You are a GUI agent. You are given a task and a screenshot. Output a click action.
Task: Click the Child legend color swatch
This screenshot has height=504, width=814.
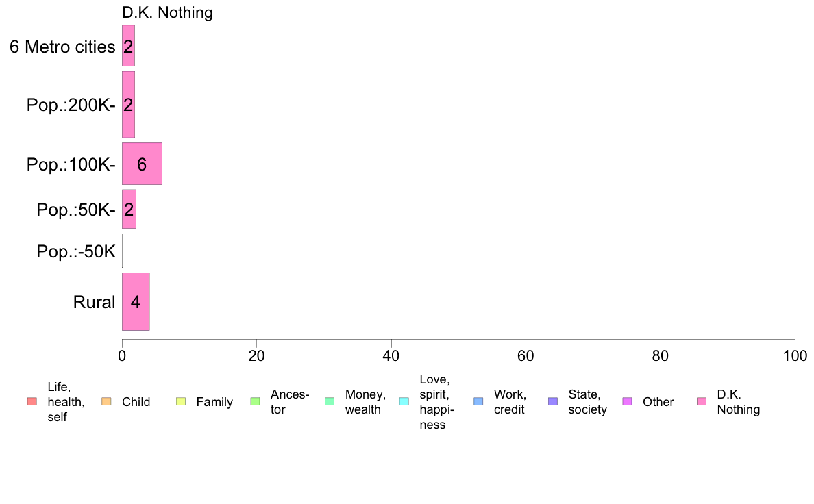[x=106, y=402]
